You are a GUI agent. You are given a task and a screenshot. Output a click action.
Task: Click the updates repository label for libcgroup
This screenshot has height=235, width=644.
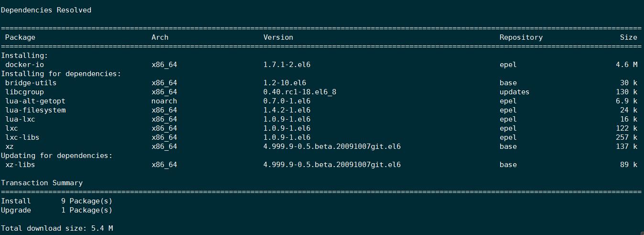[x=515, y=92]
